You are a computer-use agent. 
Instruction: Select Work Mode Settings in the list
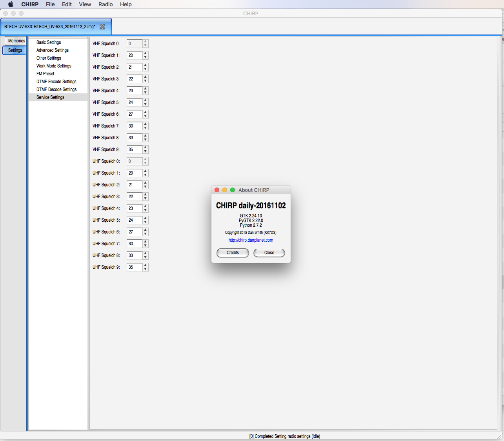tap(58, 66)
